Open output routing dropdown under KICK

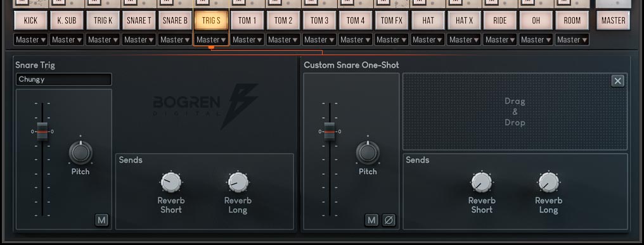pos(31,40)
